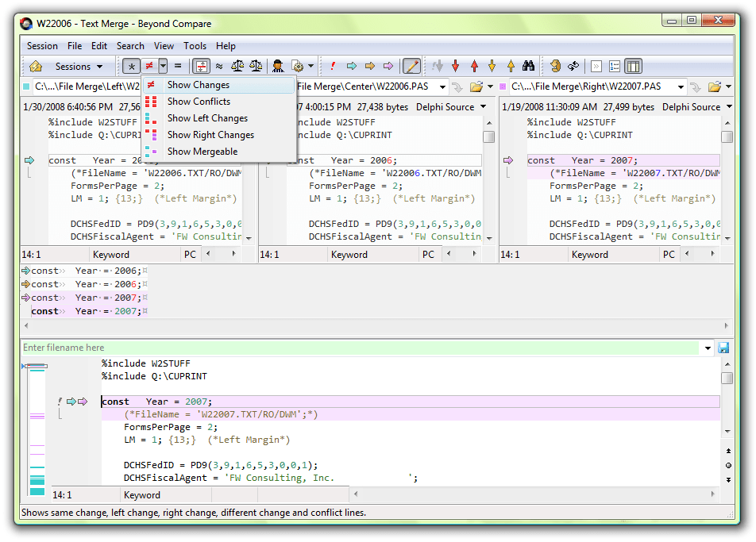
Task: Click the Home sessions house icon
Action: [36, 66]
